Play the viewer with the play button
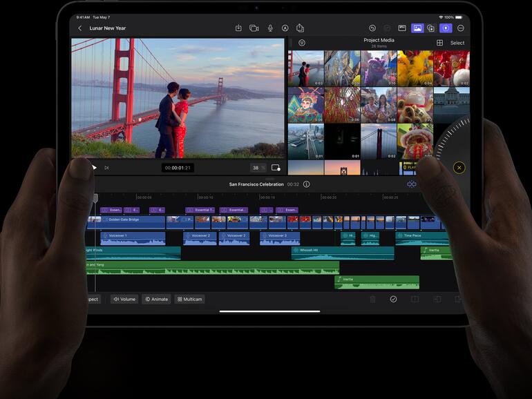532x399 pixels. point(95,168)
